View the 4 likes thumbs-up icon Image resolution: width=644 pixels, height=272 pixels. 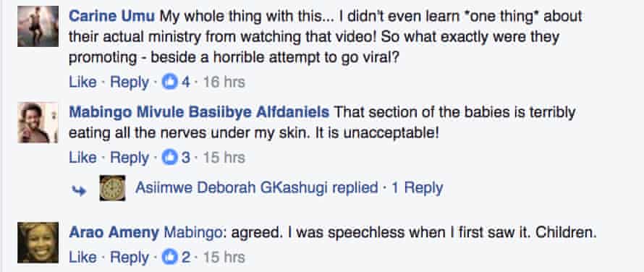pos(169,82)
